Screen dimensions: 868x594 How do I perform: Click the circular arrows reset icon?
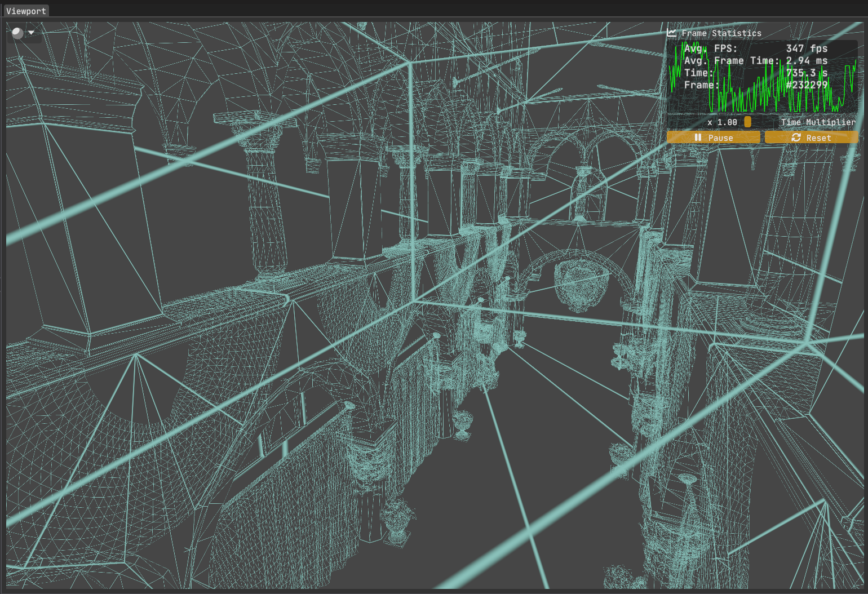[796, 138]
